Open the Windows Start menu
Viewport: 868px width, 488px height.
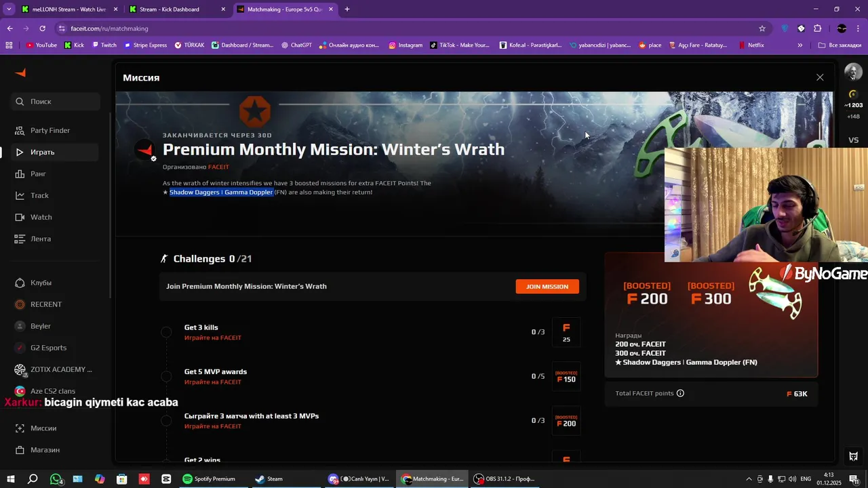pyautogui.click(x=11, y=479)
